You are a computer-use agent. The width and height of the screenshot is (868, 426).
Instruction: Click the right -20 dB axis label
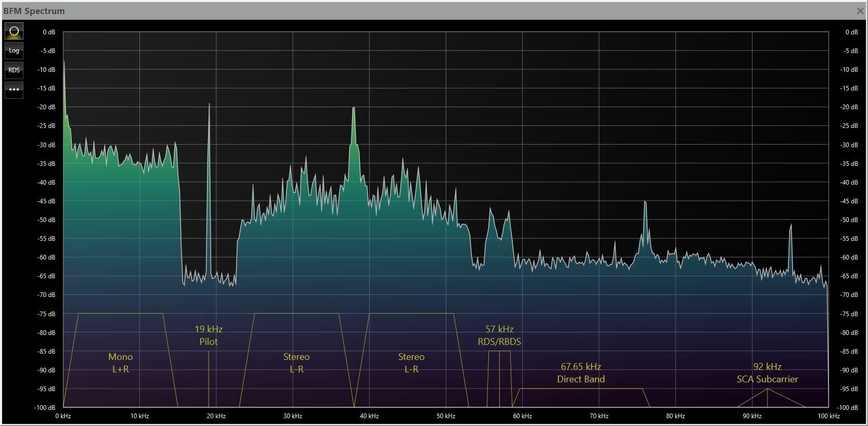pyautogui.click(x=850, y=107)
